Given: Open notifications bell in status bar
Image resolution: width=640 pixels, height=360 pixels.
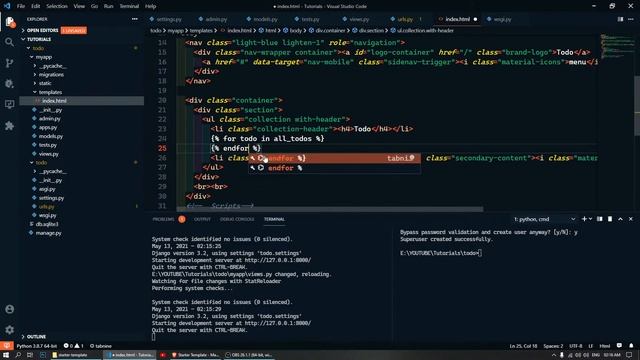Looking at the screenshot, I should click(631, 346).
